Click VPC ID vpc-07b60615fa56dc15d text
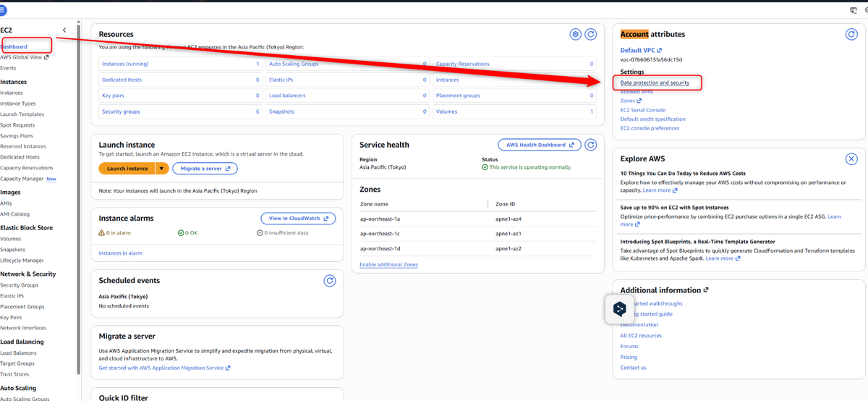This screenshot has height=401, width=868. click(x=651, y=59)
